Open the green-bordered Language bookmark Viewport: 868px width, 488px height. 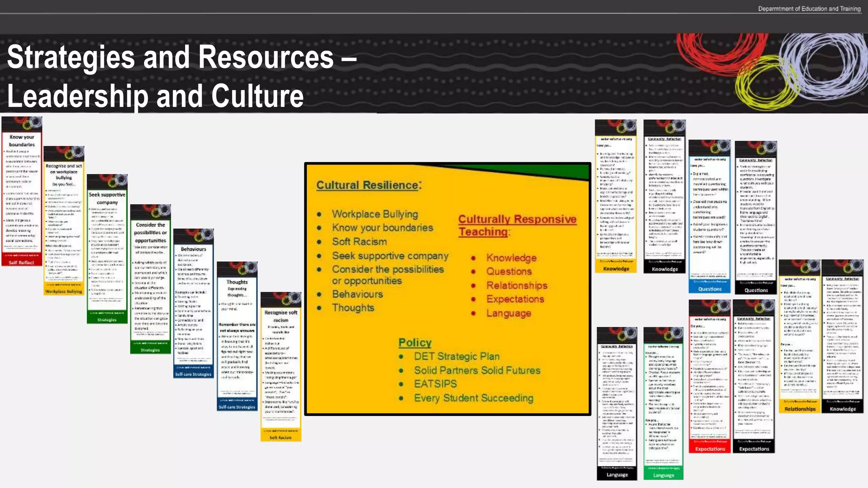pos(663,403)
